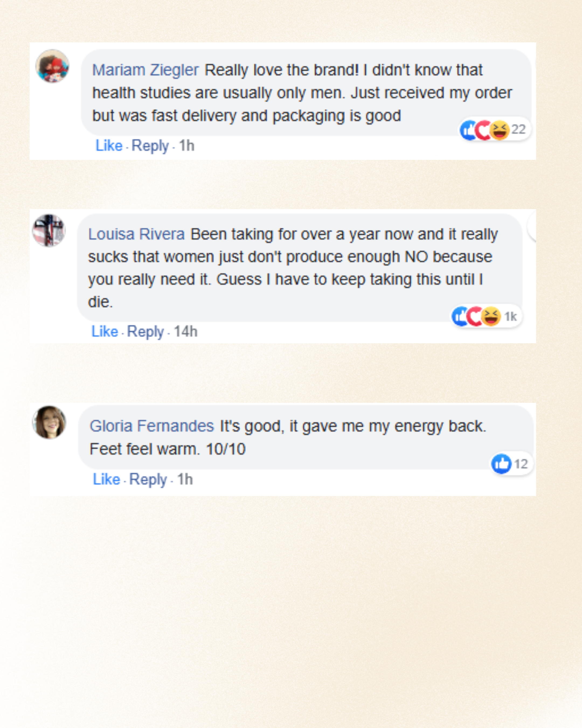Click the 14h timestamp on Louisa's comment
This screenshot has height=728, width=582.
click(x=186, y=332)
